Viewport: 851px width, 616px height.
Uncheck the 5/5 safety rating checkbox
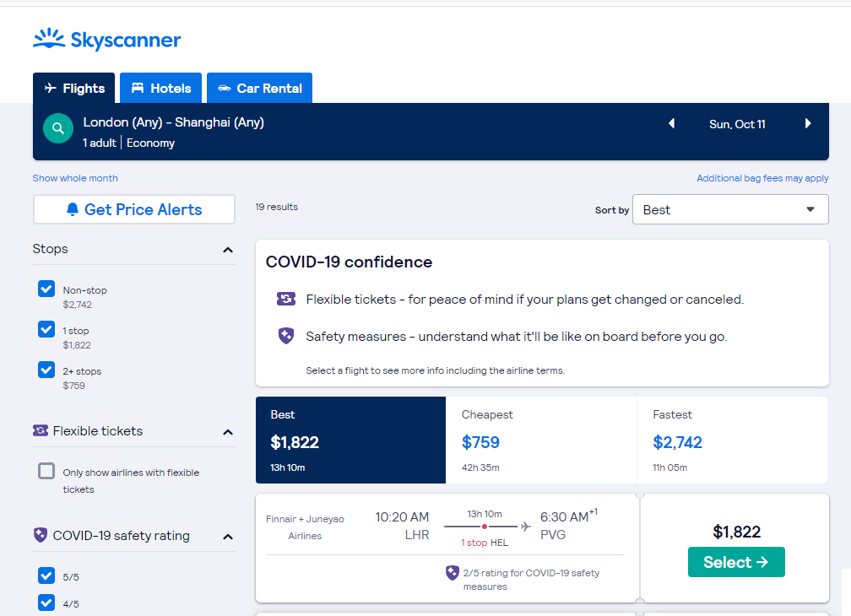coord(46,575)
